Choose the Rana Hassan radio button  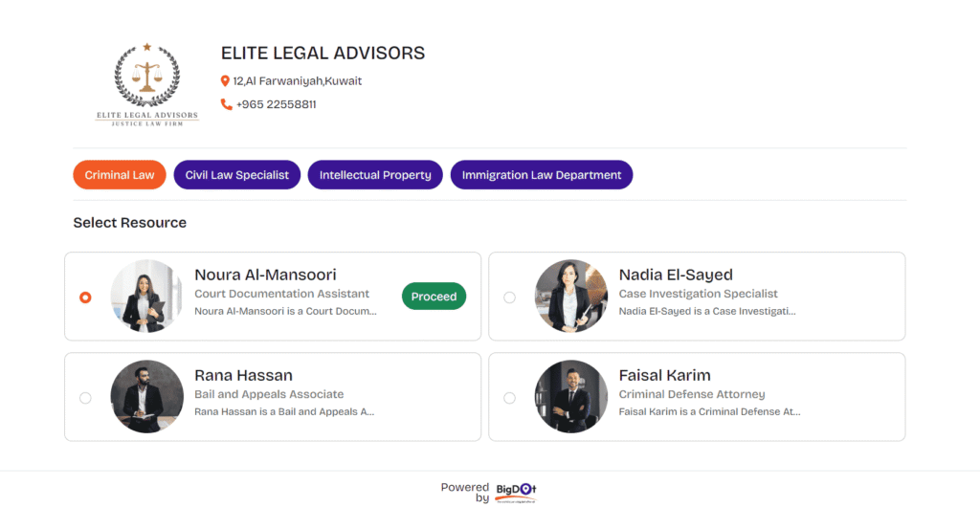[85, 398]
